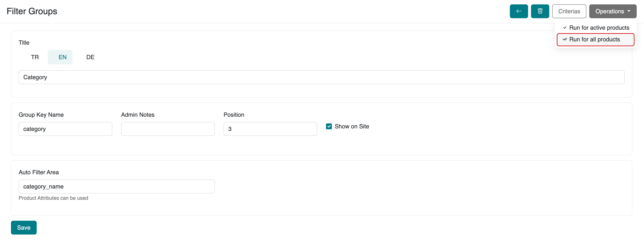Focus the Group Key Name field
Image resolution: width=644 pixels, height=240 pixels.
point(65,129)
